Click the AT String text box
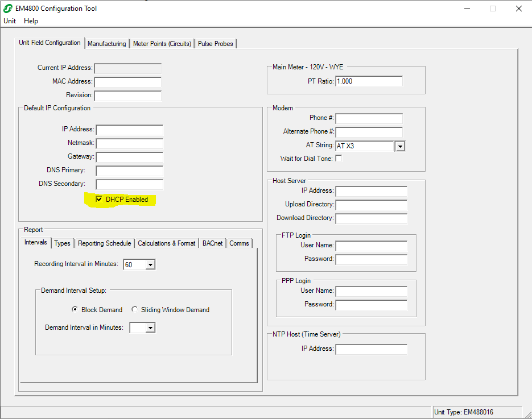 pyautogui.click(x=365, y=146)
